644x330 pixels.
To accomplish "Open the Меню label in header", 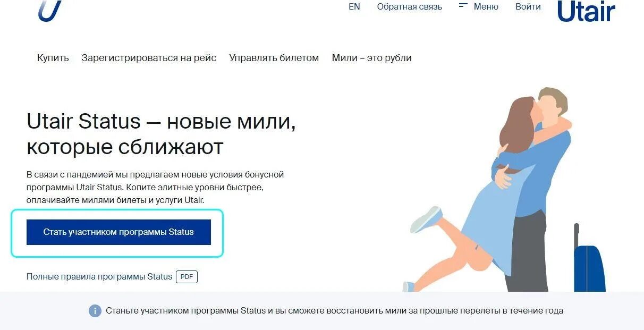I will click(x=486, y=7).
